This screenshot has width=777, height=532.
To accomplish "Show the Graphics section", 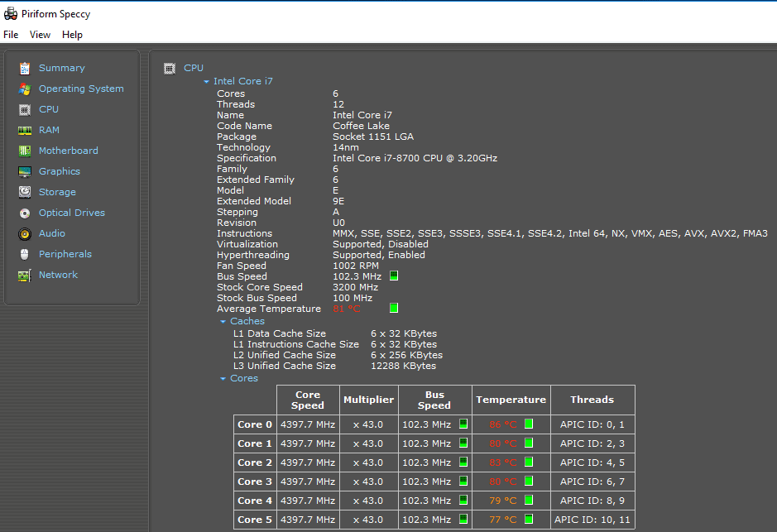I will point(60,171).
